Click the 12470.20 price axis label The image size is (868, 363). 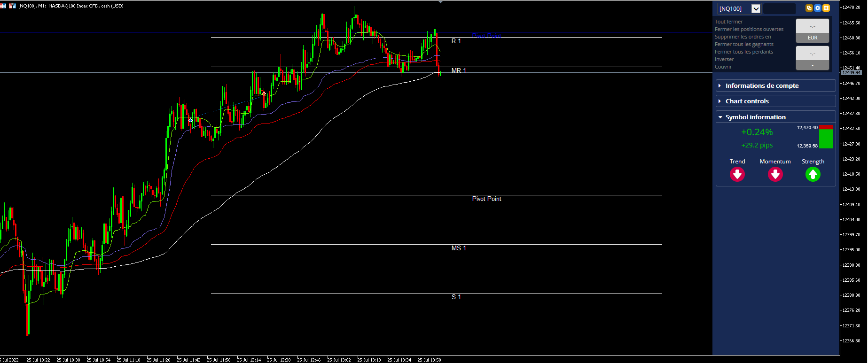(852, 8)
